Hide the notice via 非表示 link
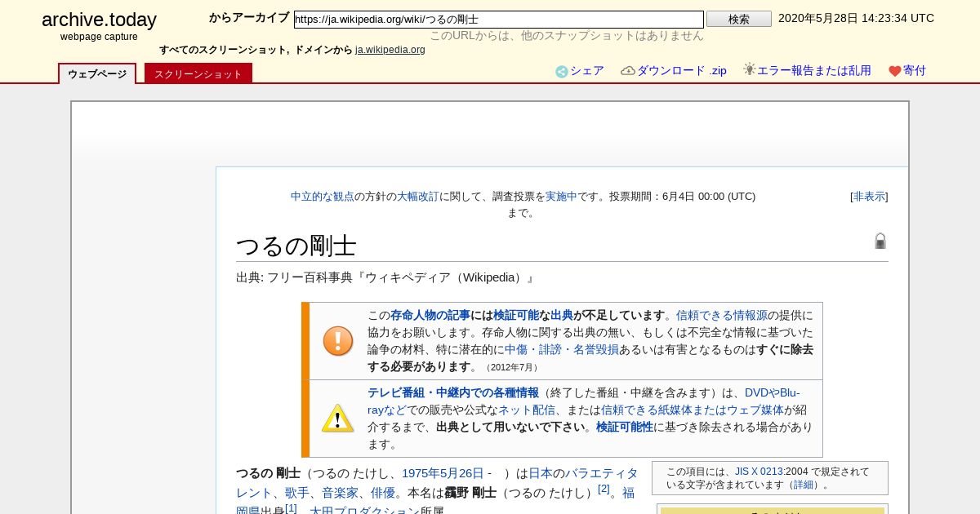 coord(869,197)
